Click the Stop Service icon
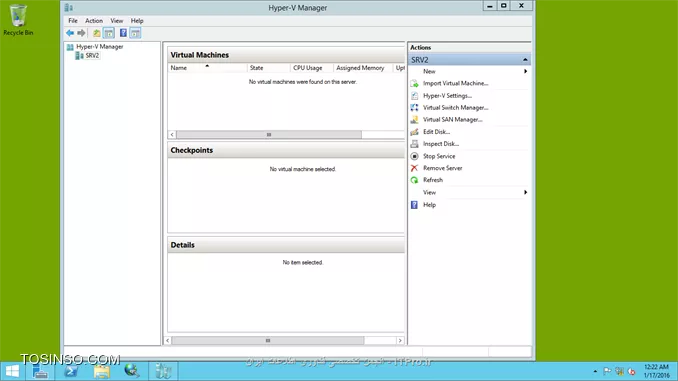The width and height of the screenshot is (678, 381). click(414, 156)
